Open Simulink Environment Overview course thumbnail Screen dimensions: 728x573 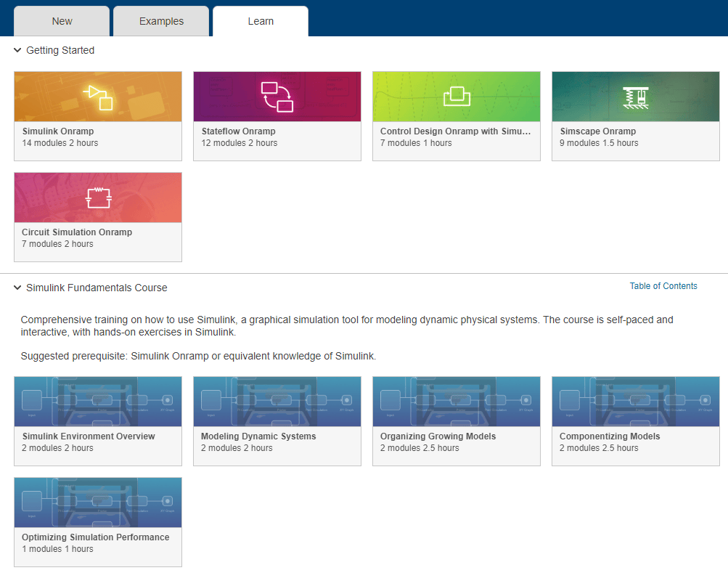tap(98, 402)
